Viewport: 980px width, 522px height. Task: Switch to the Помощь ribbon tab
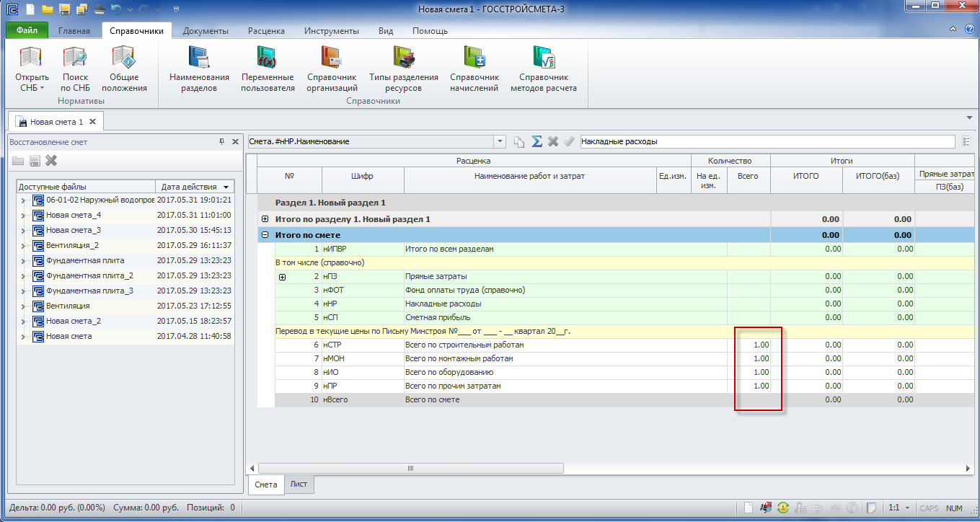pyautogui.click(x=430, y=31)
